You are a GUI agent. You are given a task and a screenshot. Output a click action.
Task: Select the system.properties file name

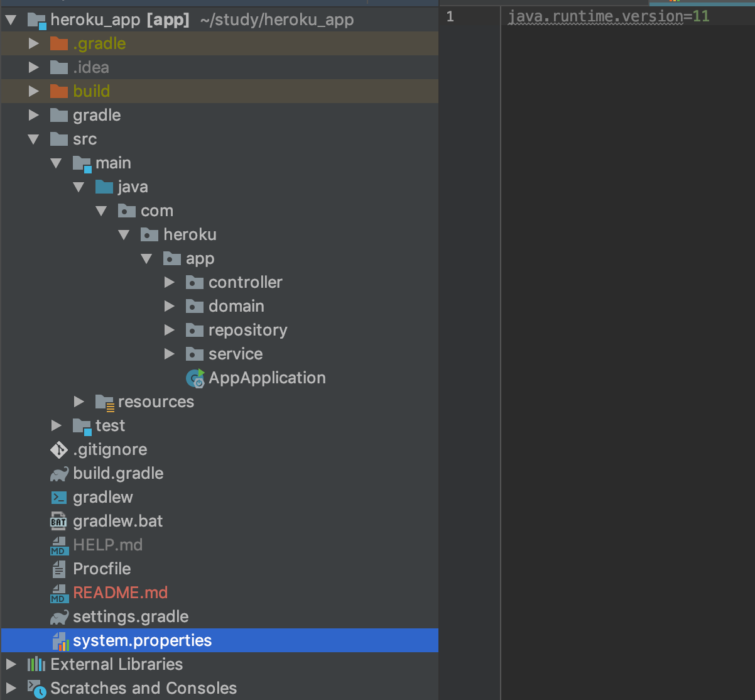pos(143,641)
